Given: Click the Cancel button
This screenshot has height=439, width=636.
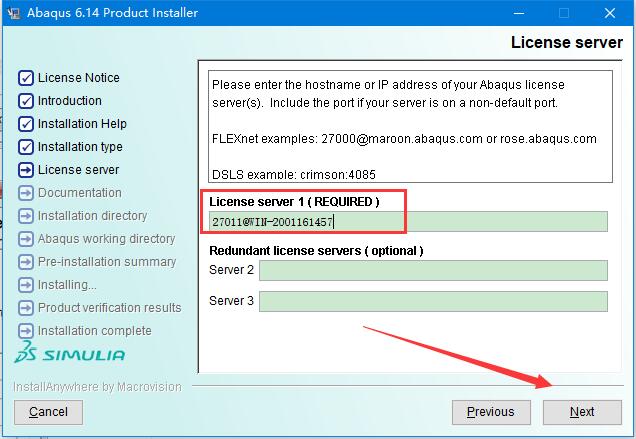Looking at the screenshot, I should [x=48, y=412].
